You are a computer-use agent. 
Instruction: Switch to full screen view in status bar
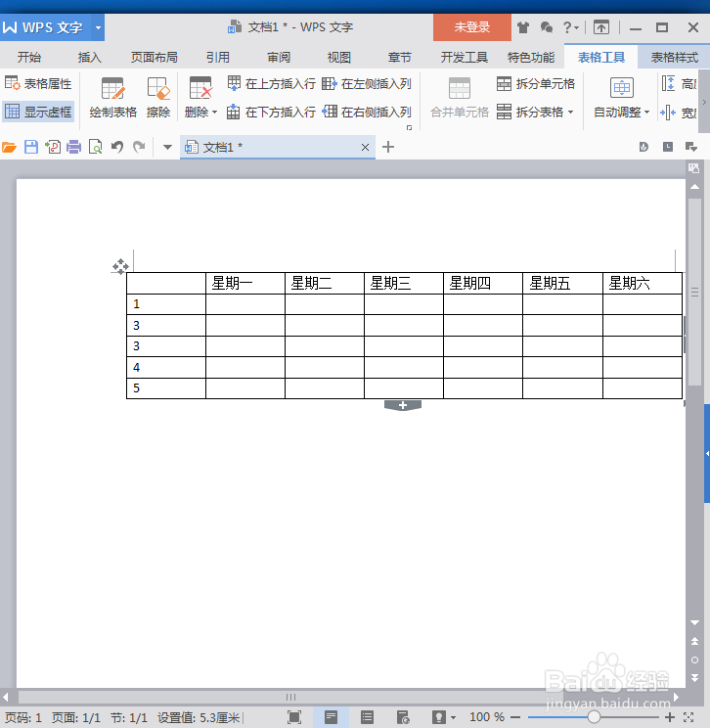[294, 717]
